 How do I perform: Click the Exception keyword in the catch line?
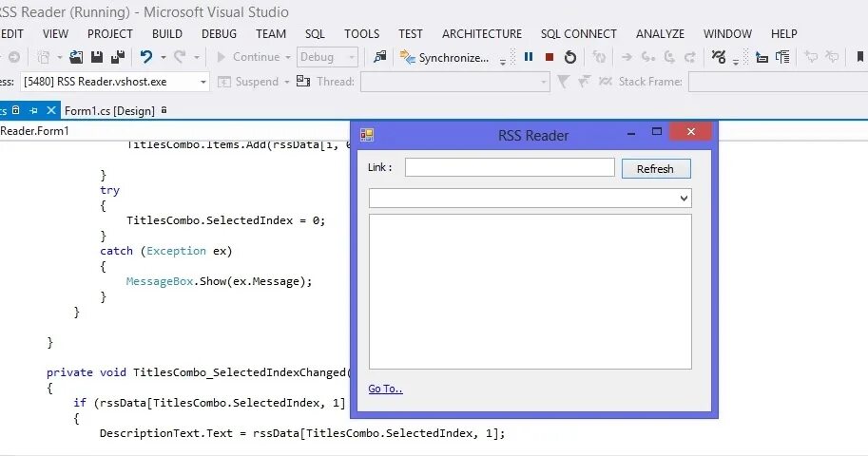click(x=176, y=251)
